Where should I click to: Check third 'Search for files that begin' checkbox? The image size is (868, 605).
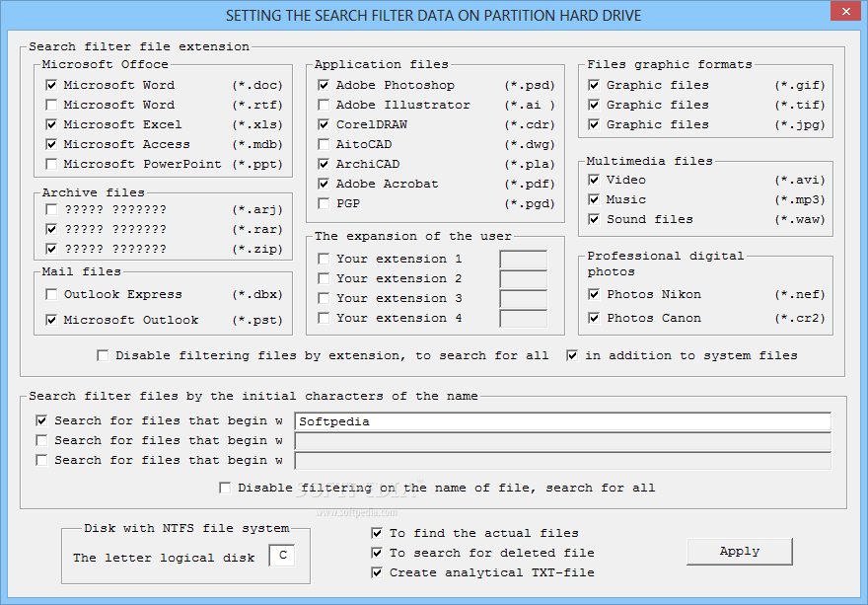click(41, 460)
